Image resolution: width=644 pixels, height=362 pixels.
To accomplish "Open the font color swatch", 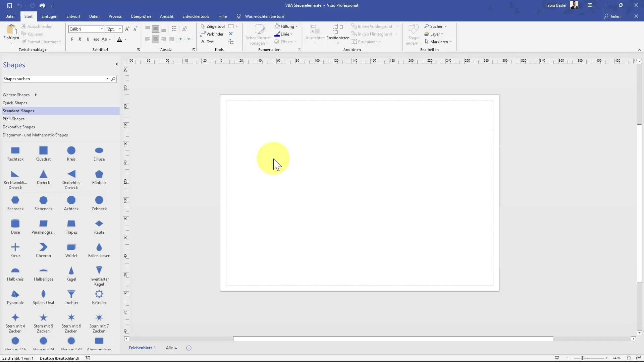I will (119, 40).
